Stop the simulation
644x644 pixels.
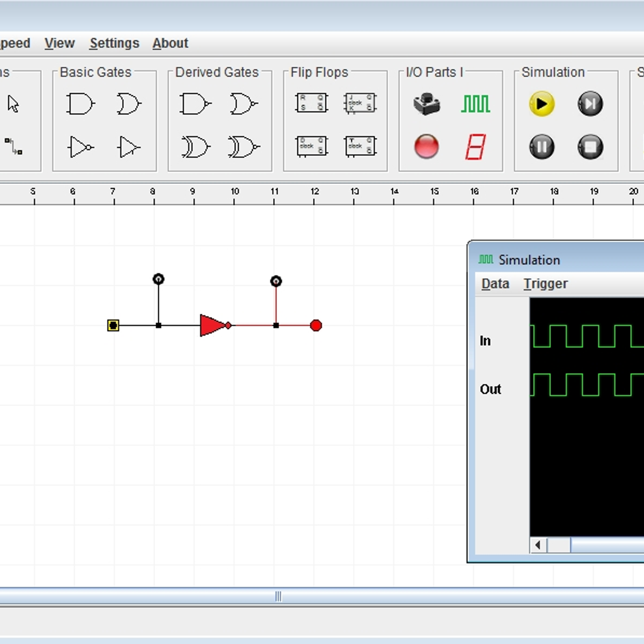click(x=590, y=147)
